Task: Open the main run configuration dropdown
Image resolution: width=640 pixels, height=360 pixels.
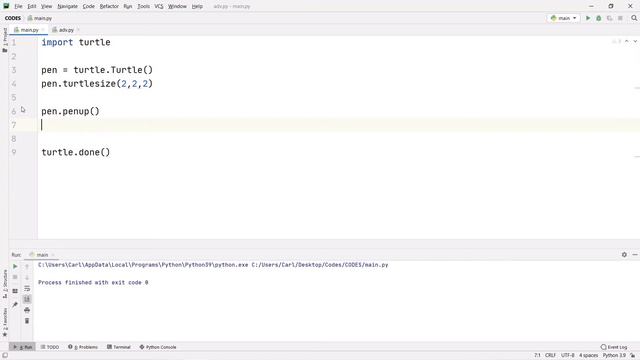Action: pyautogui.click(x=563, y=18)
